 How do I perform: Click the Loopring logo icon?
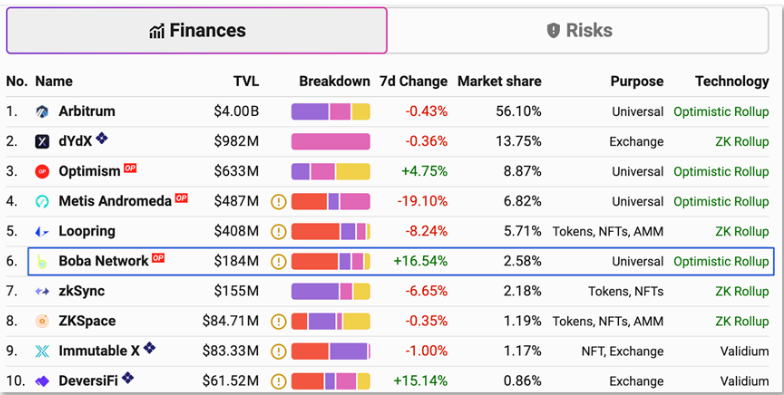pyautogui.click(x=42, y=232)
